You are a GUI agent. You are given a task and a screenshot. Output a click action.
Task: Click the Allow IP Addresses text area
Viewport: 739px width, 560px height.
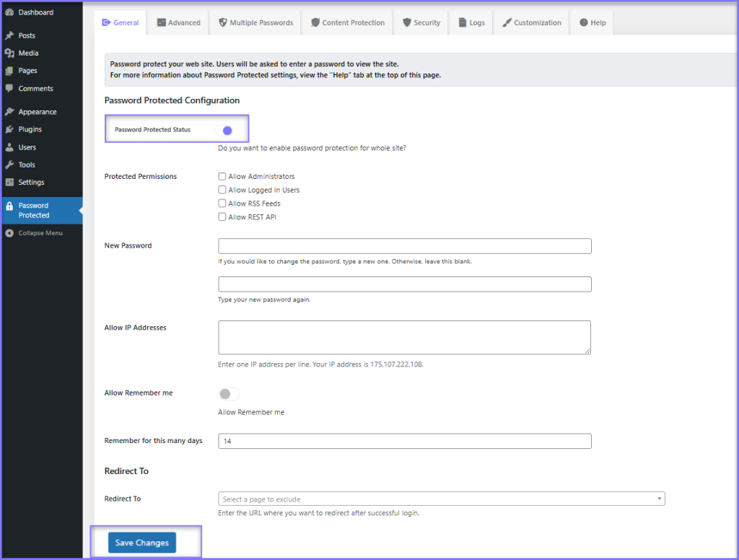coord(404,338)
